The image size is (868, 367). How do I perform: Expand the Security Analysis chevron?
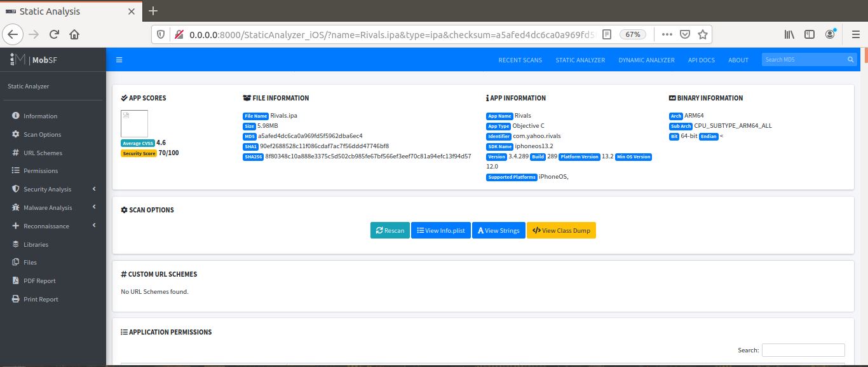(94, 190)
